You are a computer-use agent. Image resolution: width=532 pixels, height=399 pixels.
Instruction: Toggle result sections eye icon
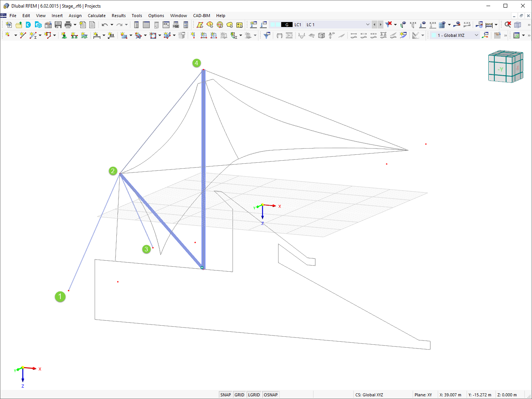[457, 25]
